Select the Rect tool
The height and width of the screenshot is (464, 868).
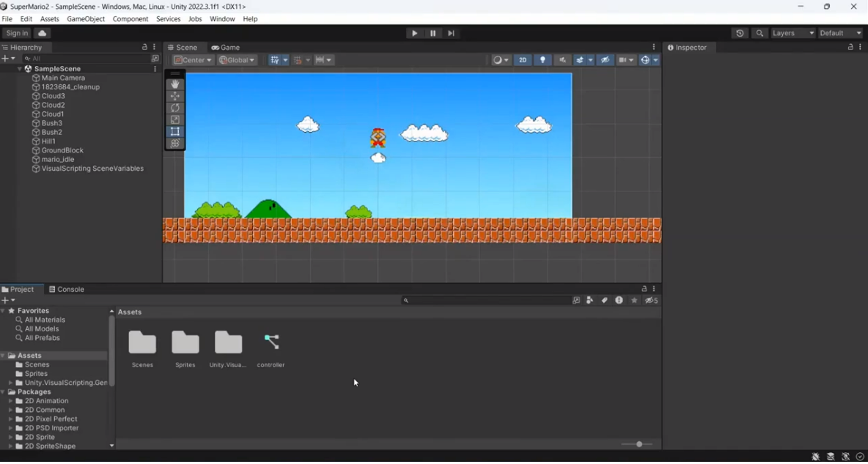click(x=175, y=131)
